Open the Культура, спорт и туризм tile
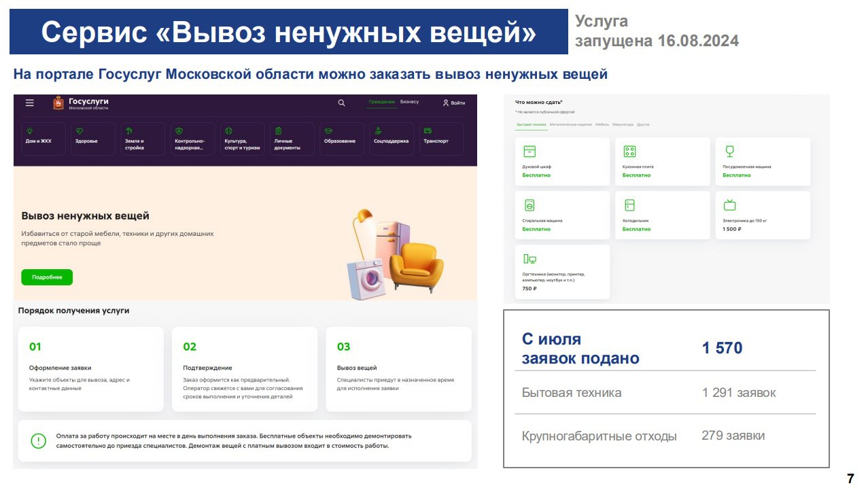Viewport: 868px width, 488px height. pyautogui.click(x=241, y=139)
